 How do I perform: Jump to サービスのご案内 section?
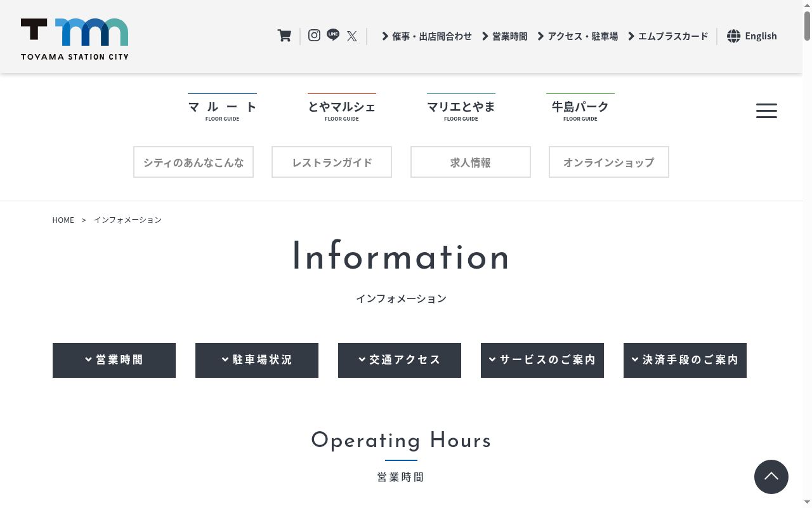tap(542, 360)
